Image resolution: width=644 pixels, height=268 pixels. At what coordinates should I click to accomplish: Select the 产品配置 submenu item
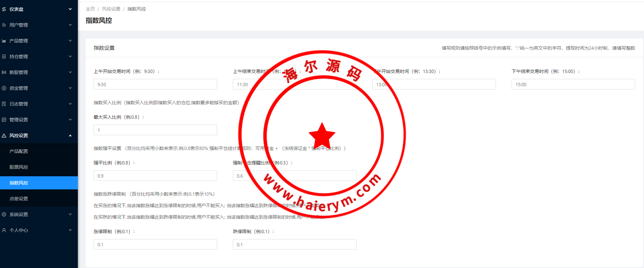point(19,151)
